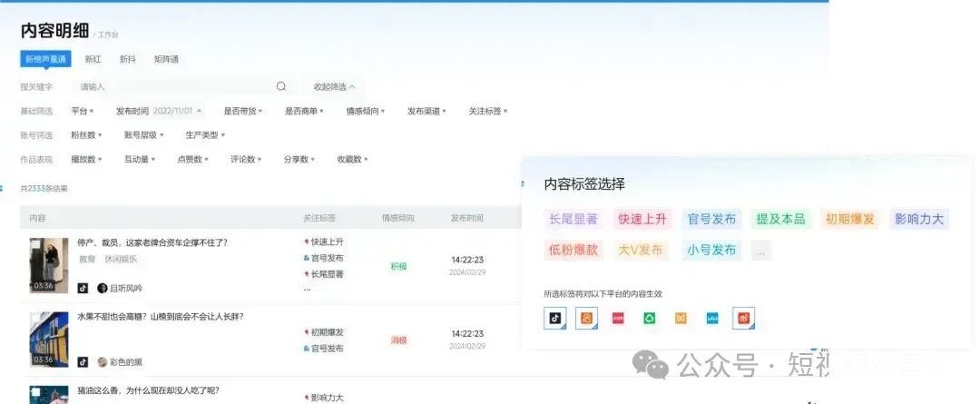Screen dimensions: 980x404
Task: Click the 消极 sentiment label
Action: [x=398, y=340]
